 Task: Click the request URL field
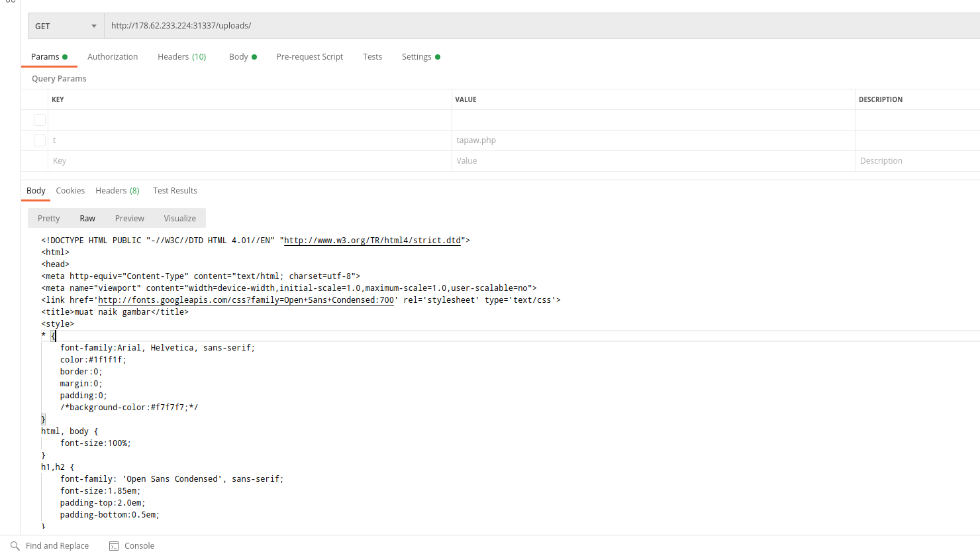(542, 26)
